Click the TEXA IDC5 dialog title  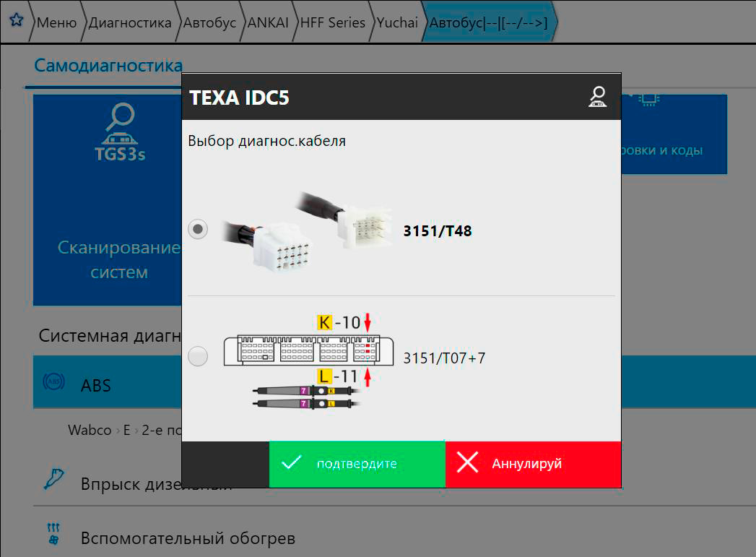pyautogui.click(x=239, y=98)
